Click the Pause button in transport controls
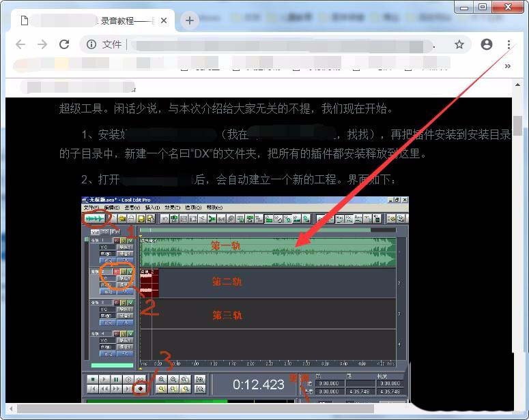This screenshot has height=420, width=529. [116, 378]
